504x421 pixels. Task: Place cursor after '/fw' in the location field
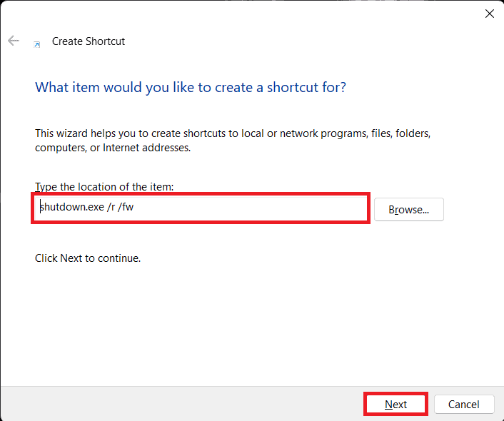point(134,208)
